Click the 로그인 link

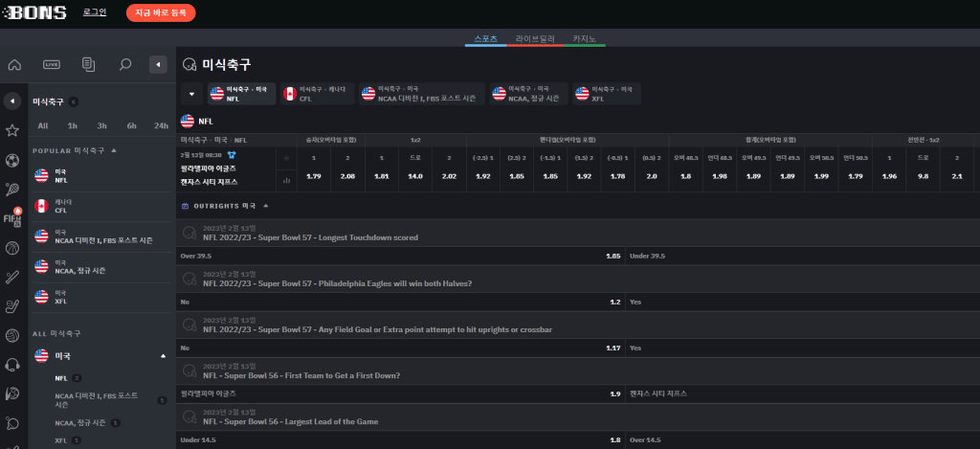[x=95, y=11]
